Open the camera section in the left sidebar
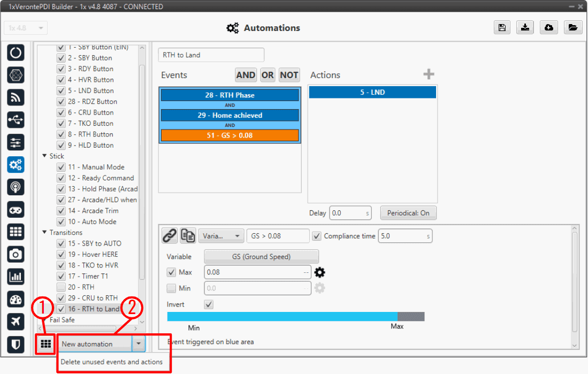Screen dimensions: 588x374 [x=16, y=254]
